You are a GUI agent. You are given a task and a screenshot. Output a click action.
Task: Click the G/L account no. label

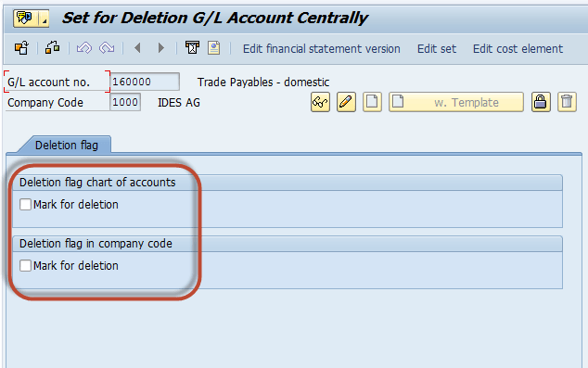[49, 82]
